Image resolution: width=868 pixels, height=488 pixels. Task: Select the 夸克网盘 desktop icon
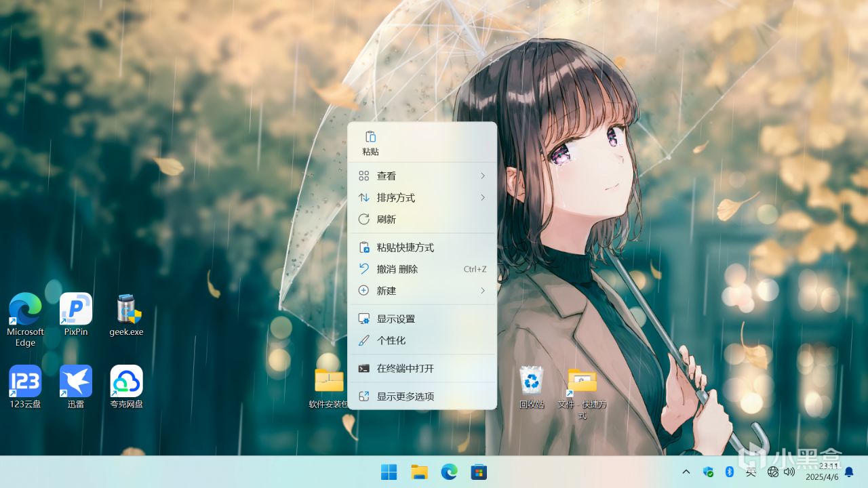pos(126,387)
